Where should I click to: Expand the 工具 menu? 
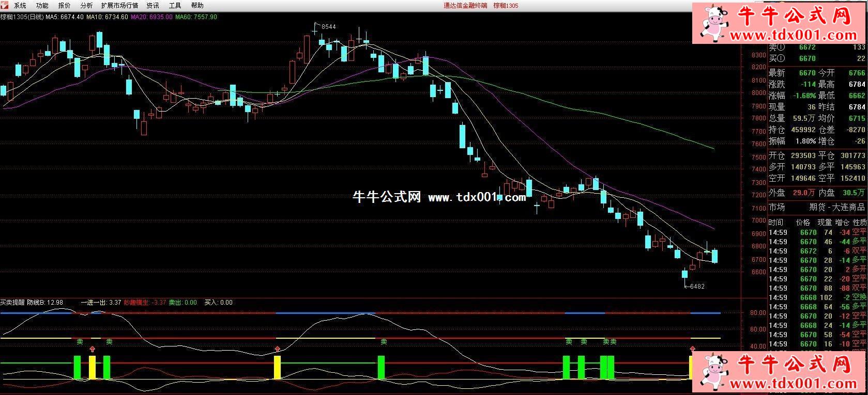point(175,6)
